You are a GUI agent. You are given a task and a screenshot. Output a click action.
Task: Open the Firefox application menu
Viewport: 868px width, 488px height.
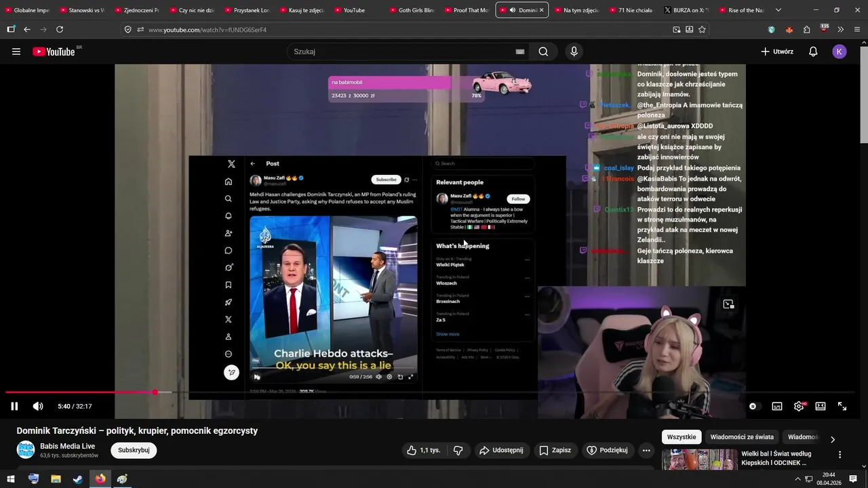pyautogui.click(x=857, y=29)
